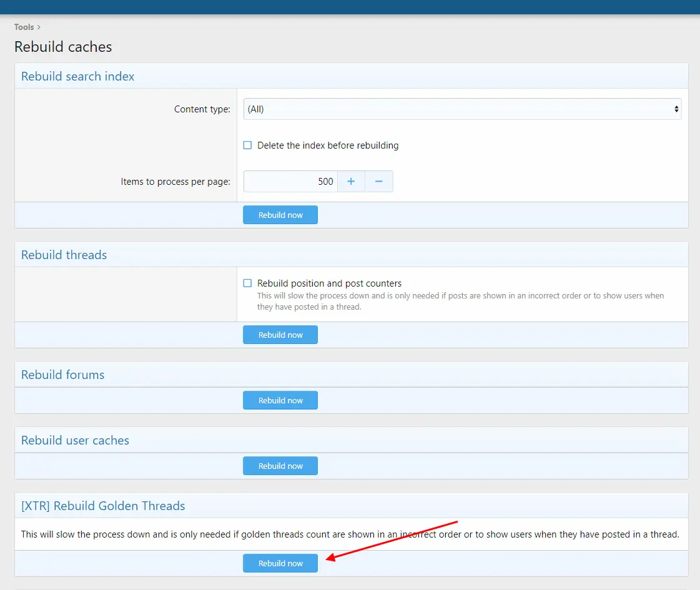The height and width of the screenshot is (590, 700).
Task: Click the Items to process per page label
Action: click(175, 182)
